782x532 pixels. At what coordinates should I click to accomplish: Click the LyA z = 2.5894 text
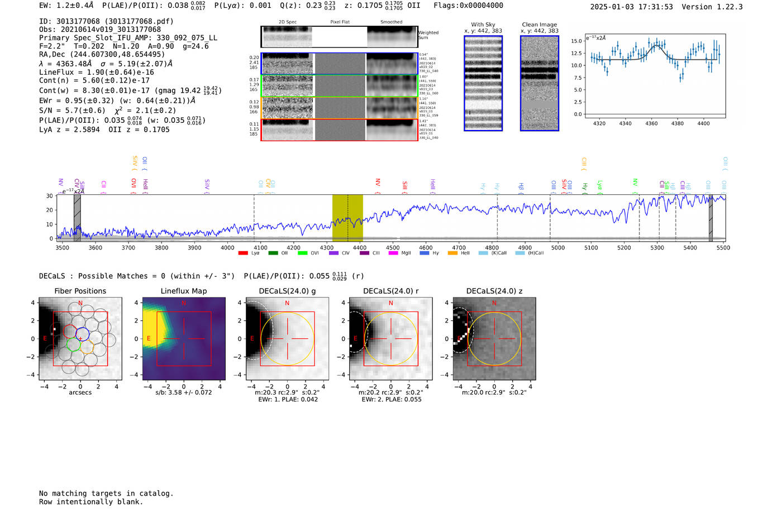tap(69, 130)
